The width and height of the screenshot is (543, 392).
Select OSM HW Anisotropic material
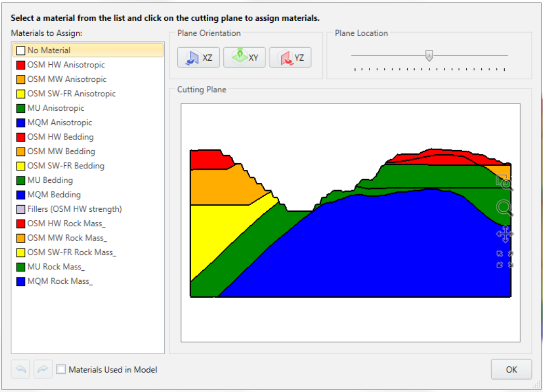[x=66, y=65]
